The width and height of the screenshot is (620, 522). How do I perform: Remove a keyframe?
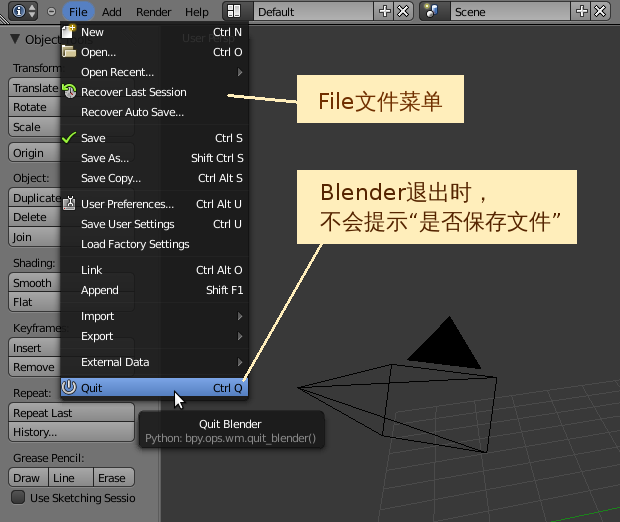(35, 367)
